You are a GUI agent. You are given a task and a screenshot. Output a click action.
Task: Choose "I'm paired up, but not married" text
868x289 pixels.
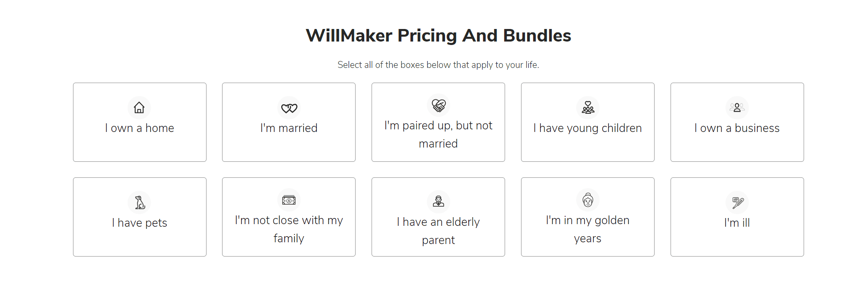439,135
